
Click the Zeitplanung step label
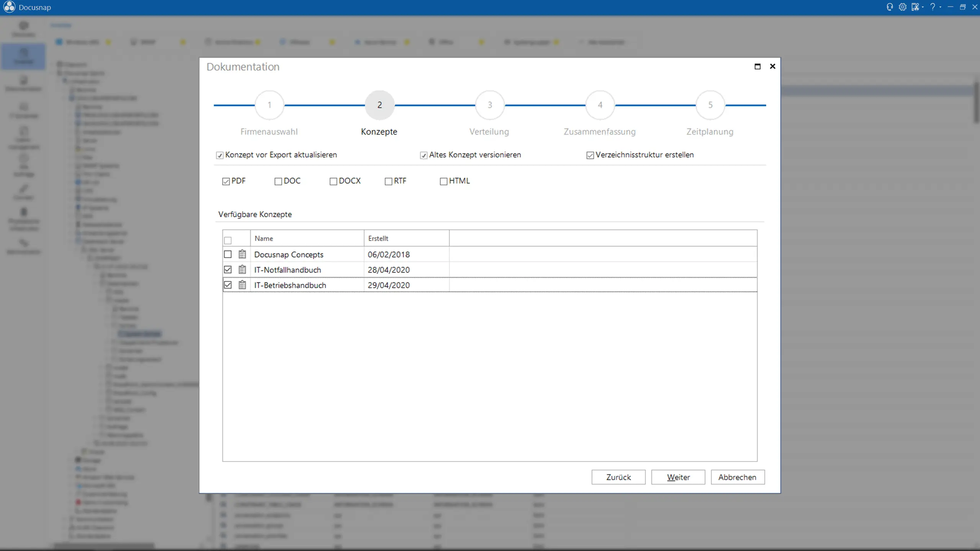point(710,132)
